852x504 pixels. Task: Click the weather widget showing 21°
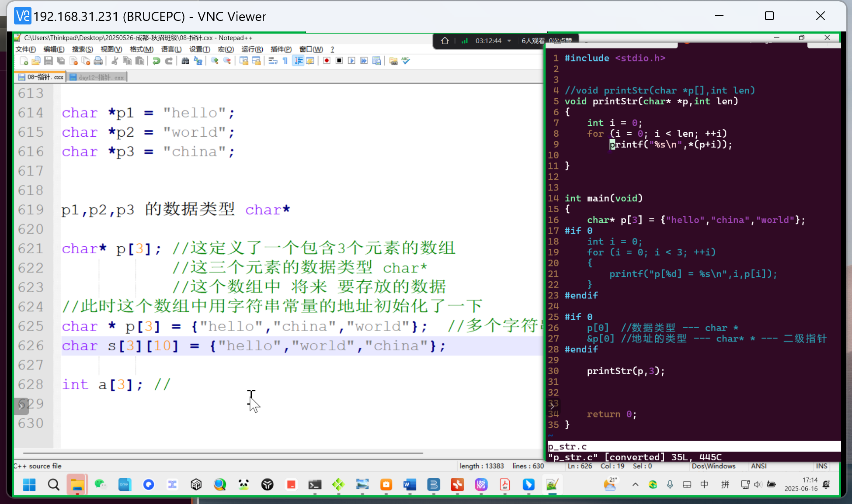click(610, 484)
